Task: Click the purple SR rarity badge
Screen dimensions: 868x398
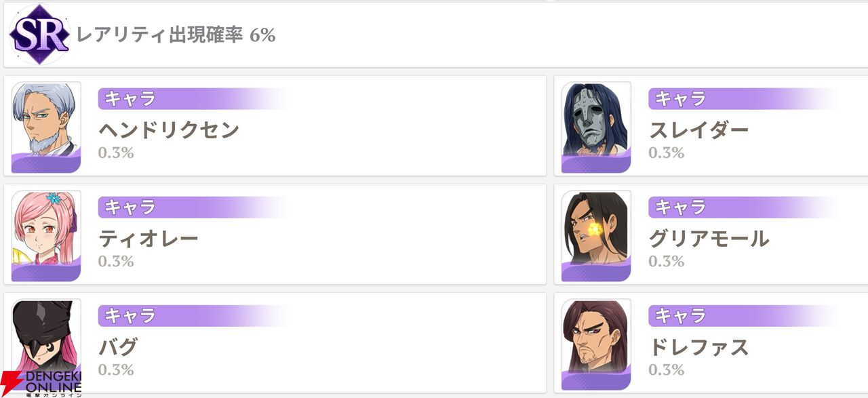Action: tap(39, 34)
